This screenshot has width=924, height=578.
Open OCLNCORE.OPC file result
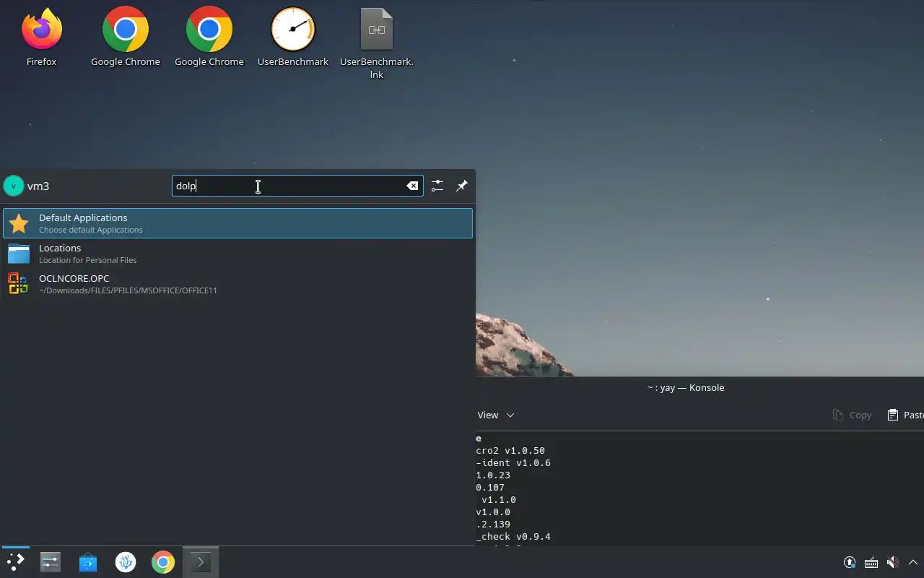tap(237, 284)
